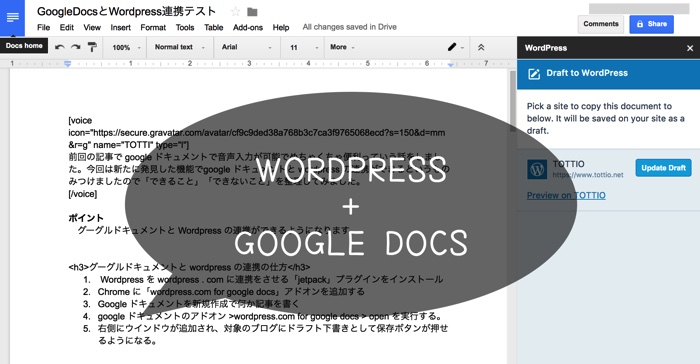Open the View menu
Viewport: 700px width, 364px height.
click(92, 27)
